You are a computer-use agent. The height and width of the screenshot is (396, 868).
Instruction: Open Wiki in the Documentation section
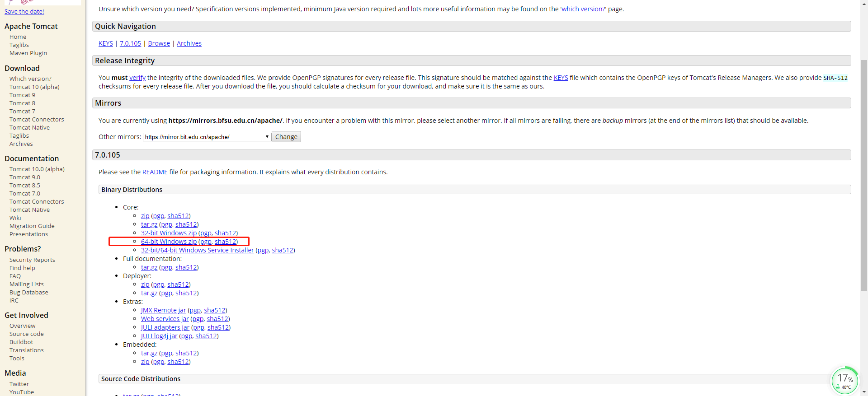click(x=15, y=218)
